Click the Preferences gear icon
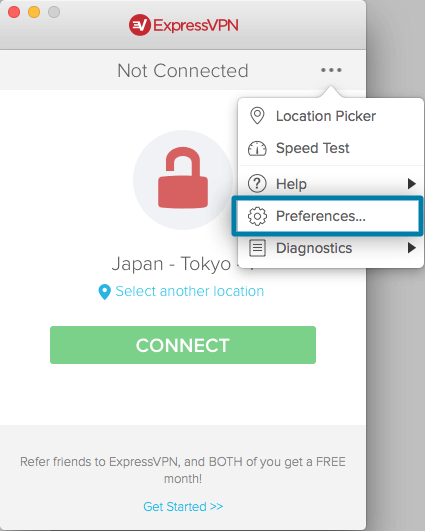The width and height of the screenshot is (425, 531). click(x=257, y=216)
